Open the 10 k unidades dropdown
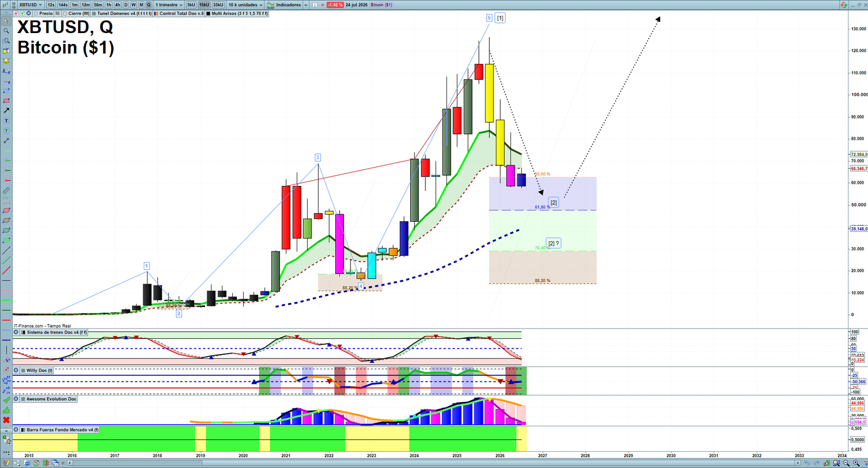The width and height of the screenshot is (868, 468). [x=245, y=5]
